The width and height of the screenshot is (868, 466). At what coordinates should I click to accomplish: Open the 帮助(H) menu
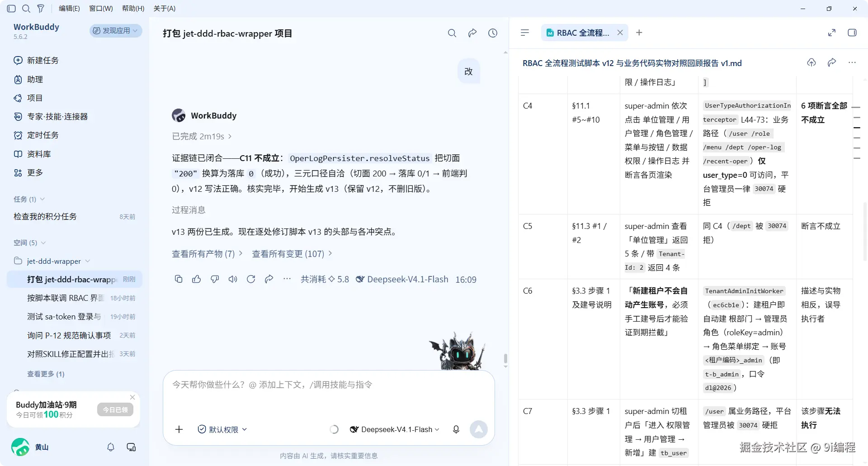pos(133,9)
